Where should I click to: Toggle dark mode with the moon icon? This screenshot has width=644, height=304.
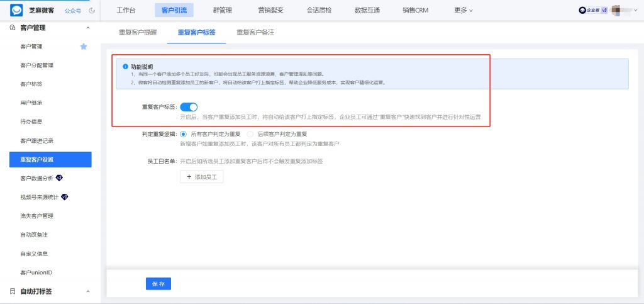[x=92, y=11]
